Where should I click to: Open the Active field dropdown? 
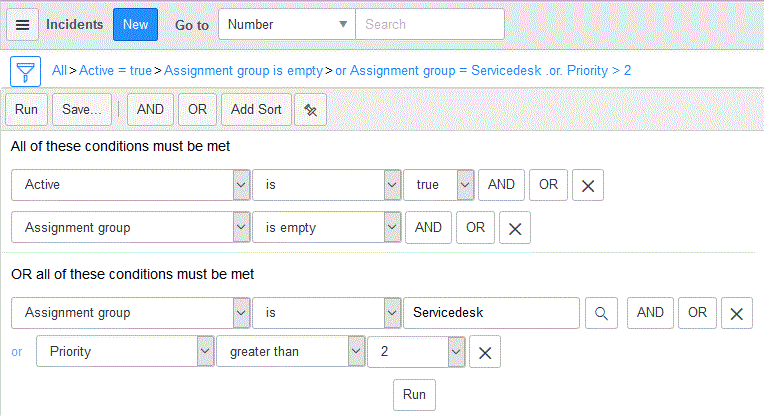pyautogui.click(x=131, y=185)
